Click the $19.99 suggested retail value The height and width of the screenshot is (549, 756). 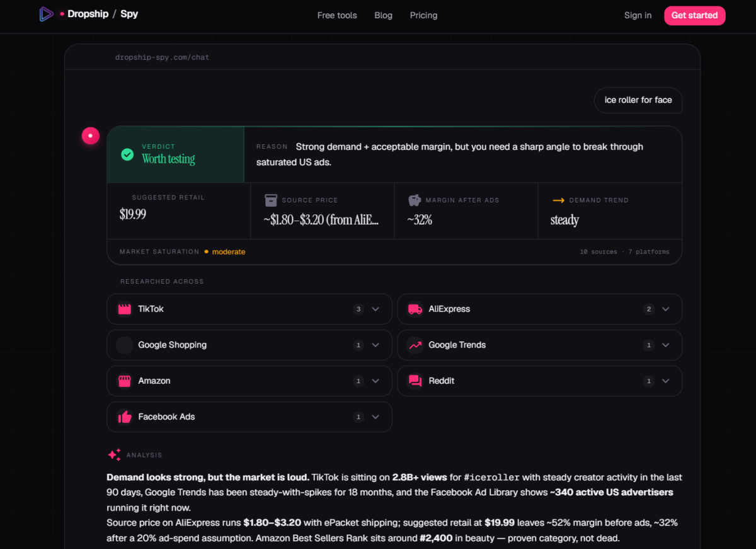coord(133,214)
